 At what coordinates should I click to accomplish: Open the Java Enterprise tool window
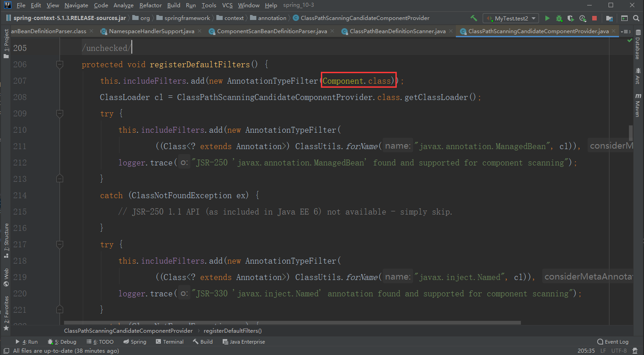click(244, 342)
